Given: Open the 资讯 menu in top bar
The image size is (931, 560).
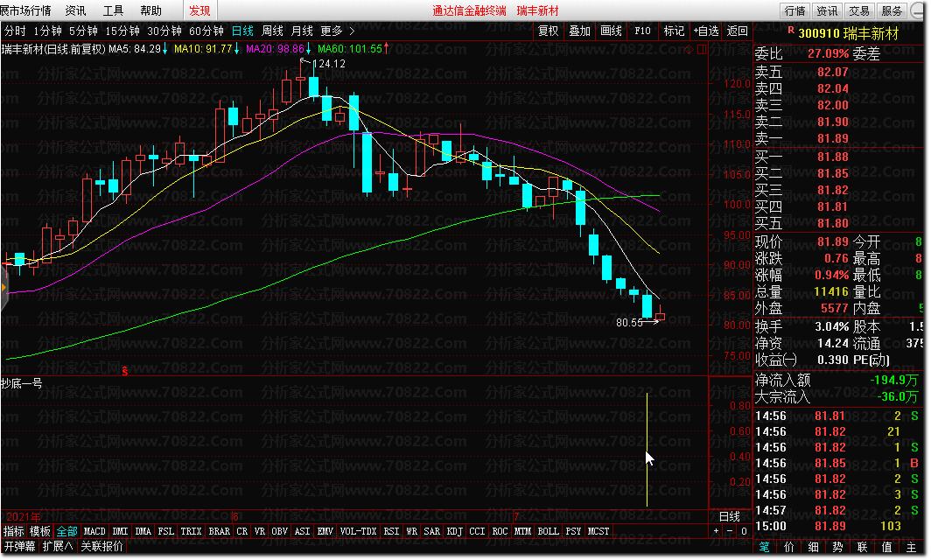Looking at the screenshot, I should [75, 10].
